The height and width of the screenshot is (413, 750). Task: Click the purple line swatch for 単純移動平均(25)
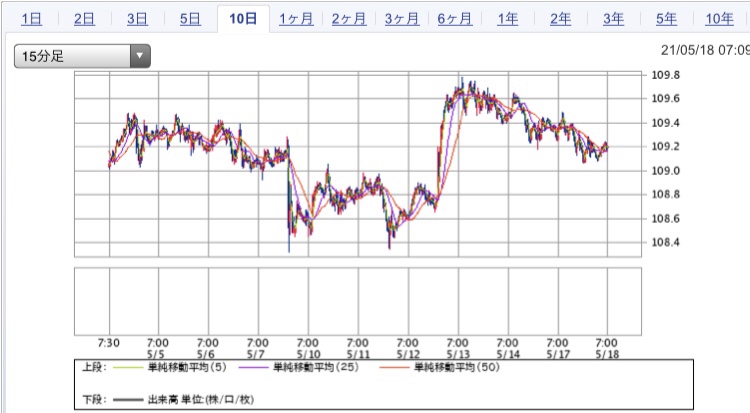pos(254,368)
